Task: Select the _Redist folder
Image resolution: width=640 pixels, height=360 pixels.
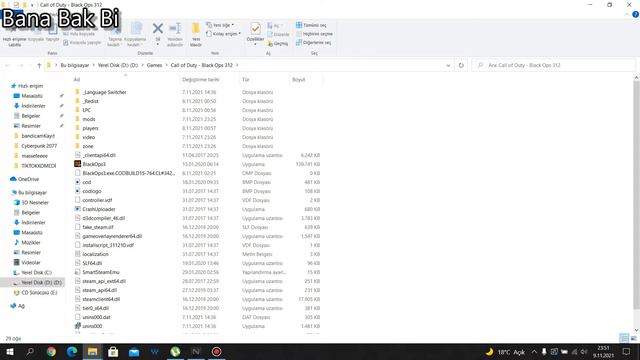Action: click(x=90, y=101)
